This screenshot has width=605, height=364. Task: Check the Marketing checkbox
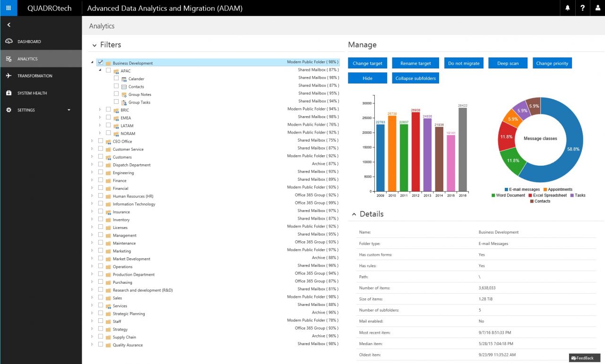(x=101, y=250)
